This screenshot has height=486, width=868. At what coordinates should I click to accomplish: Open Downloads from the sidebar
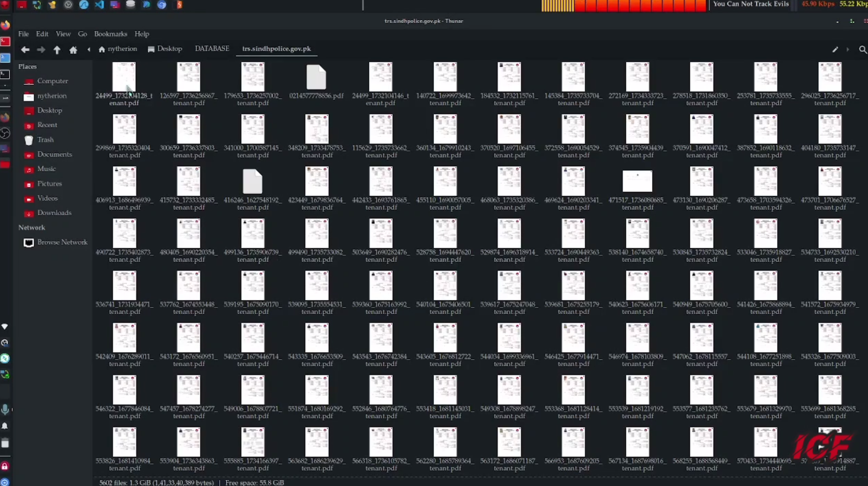click(x=54, y=213)
